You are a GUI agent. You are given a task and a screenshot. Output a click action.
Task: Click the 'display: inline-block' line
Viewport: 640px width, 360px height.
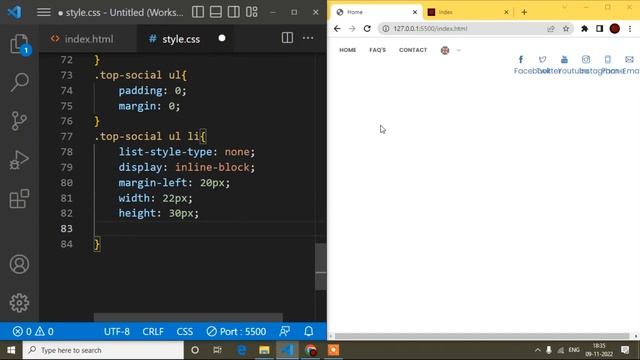[187, 167]
